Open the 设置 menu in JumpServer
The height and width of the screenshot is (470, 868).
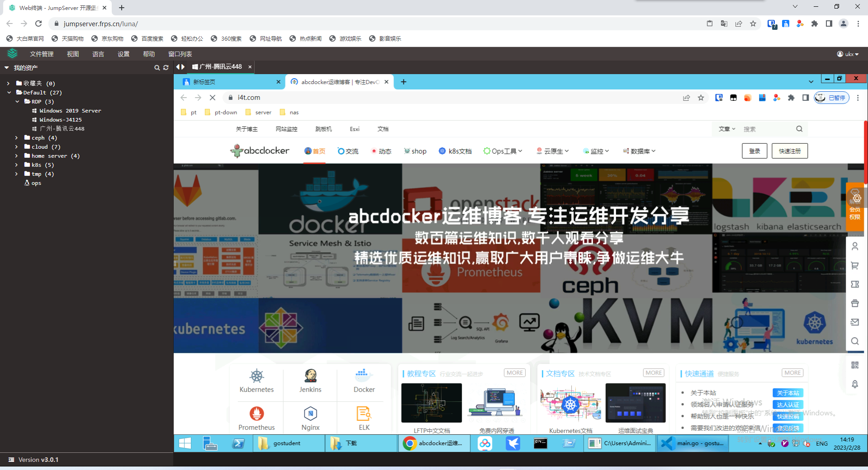click(x=123, y=54)
